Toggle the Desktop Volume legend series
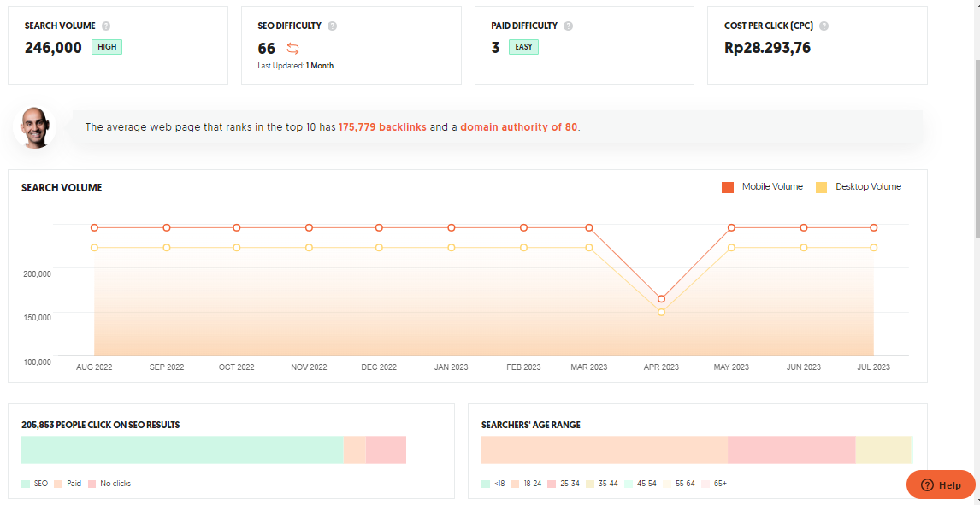Screen dimensions: 980x505 pos(859,186)
